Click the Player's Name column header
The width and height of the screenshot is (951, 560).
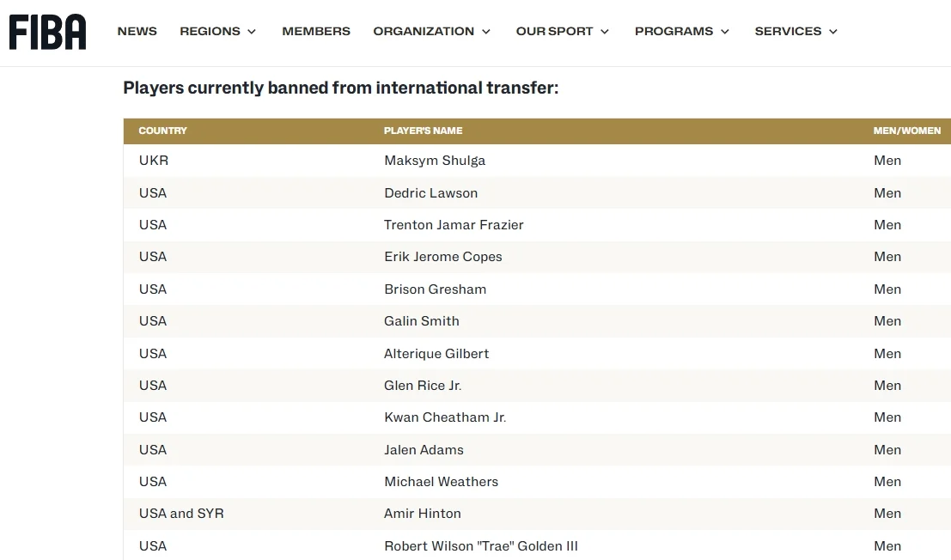point(423,131)
